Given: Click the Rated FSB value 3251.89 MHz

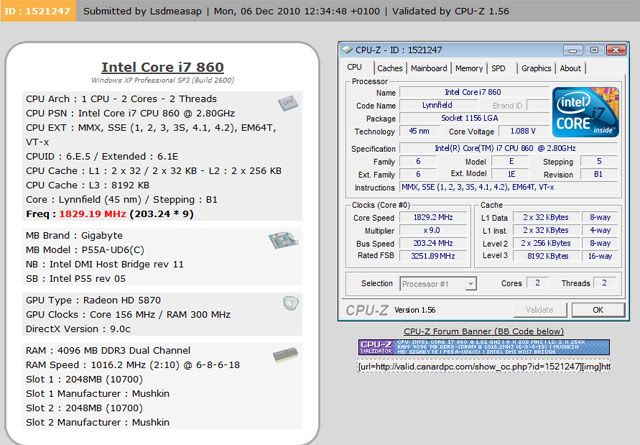Looking at the screenshot, I should click(433, 256).
